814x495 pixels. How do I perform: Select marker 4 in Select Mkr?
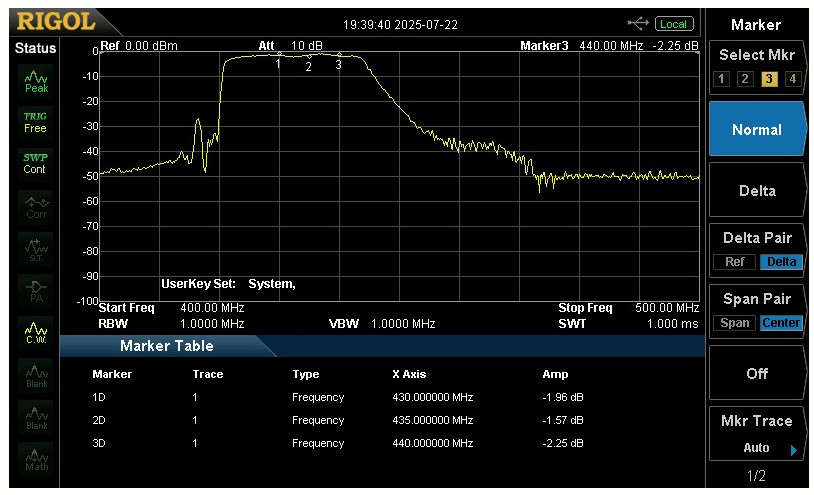pos(792,79)
